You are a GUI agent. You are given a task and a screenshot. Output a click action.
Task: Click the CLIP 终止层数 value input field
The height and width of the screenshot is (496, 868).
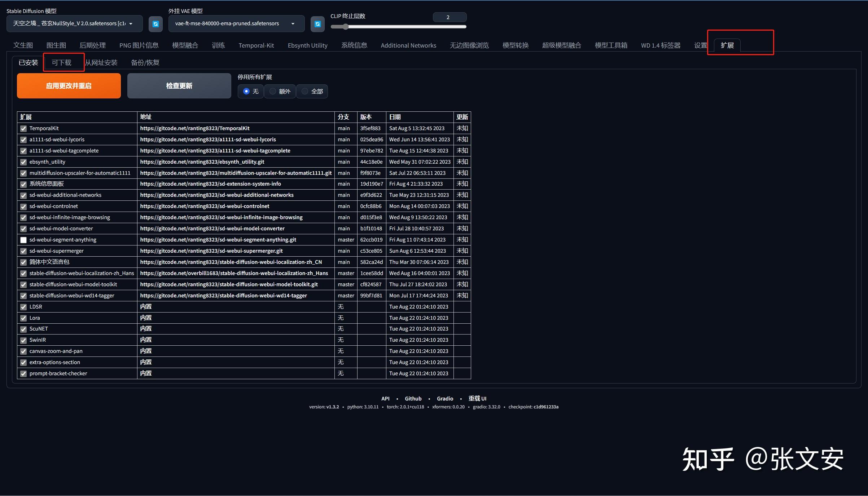[x=449, y=17]
